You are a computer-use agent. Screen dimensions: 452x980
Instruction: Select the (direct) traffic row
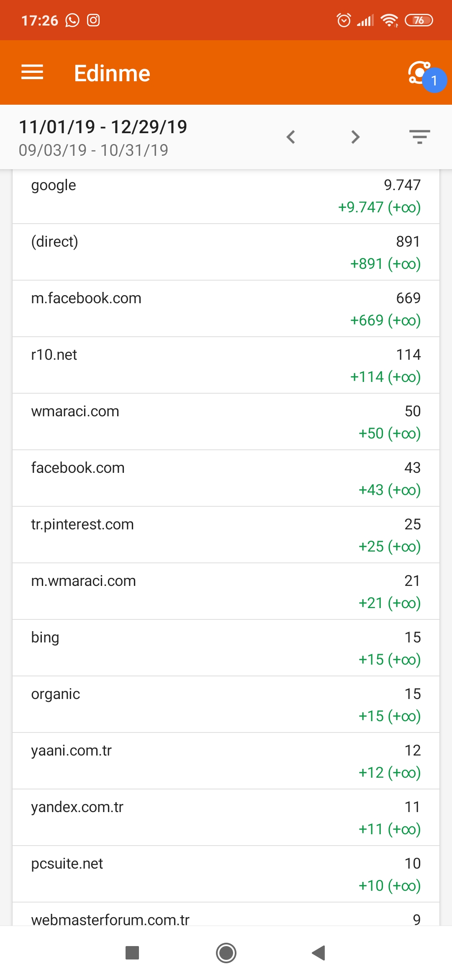click(x=226, y=252)
